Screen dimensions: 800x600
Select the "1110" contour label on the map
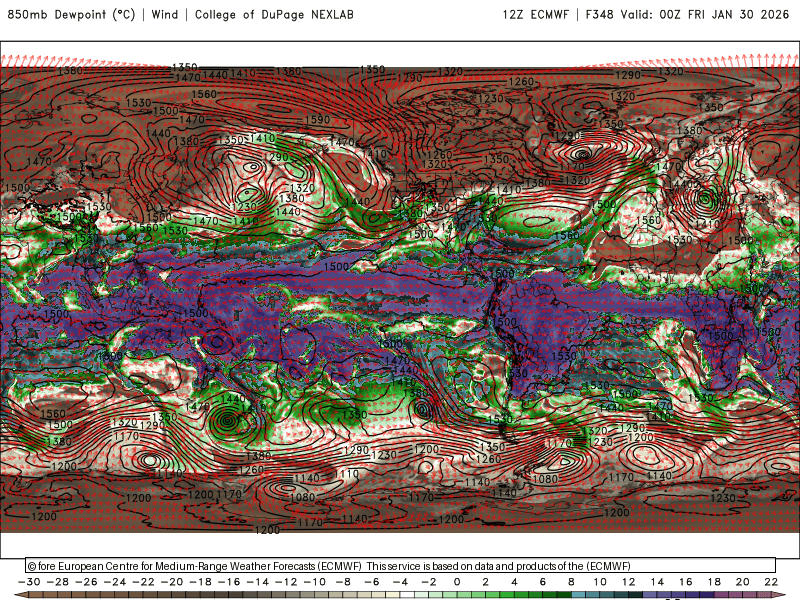(x=347, y=474)
